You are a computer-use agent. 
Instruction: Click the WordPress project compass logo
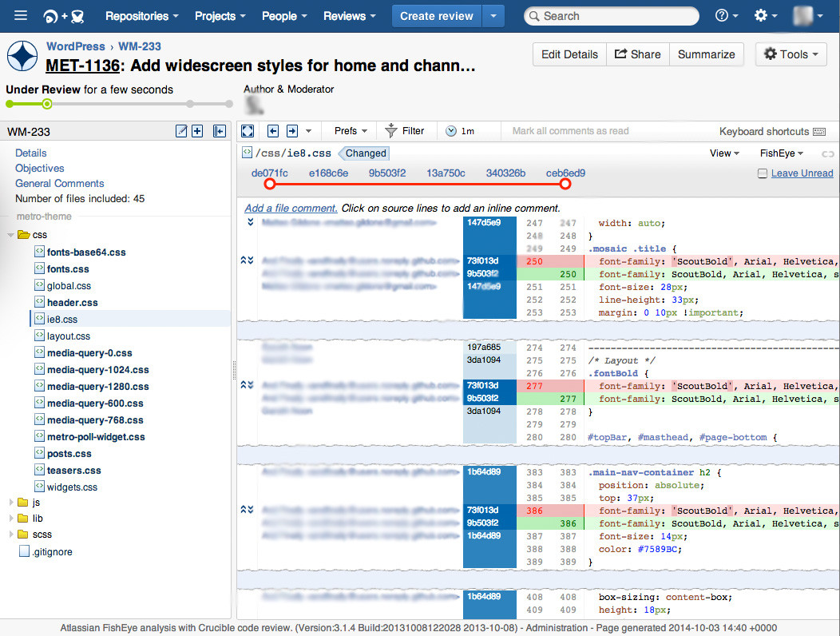tap(22, 56)
